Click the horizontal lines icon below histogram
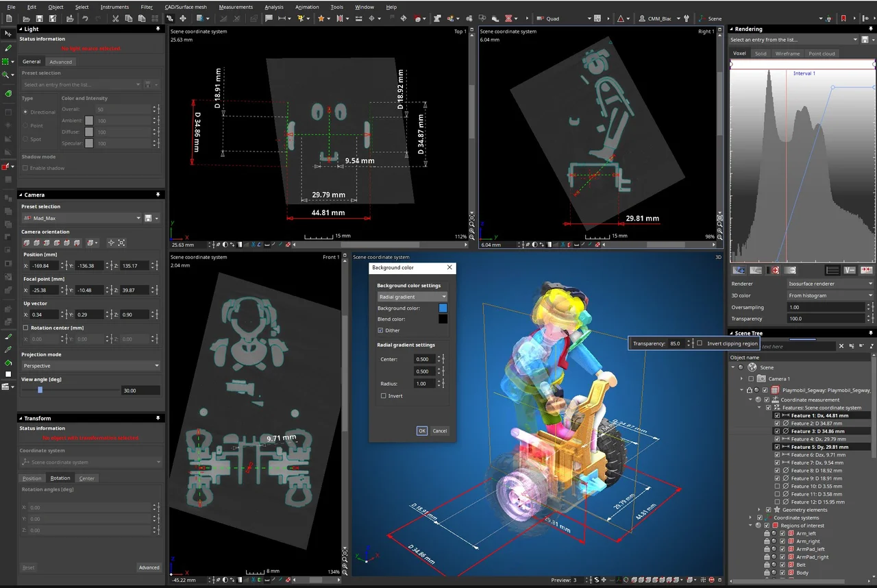The image size is (877, 588). click(832, 270)
